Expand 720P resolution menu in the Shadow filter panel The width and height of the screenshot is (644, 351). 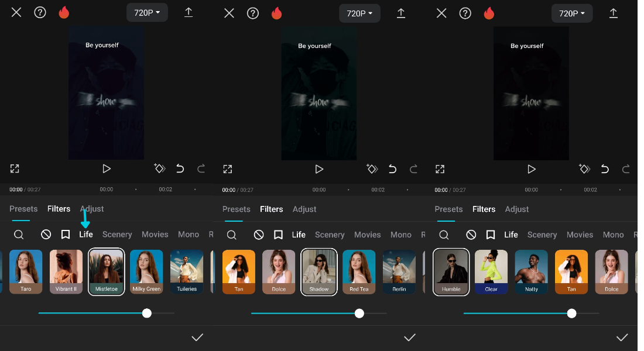[x=359, y=13]
